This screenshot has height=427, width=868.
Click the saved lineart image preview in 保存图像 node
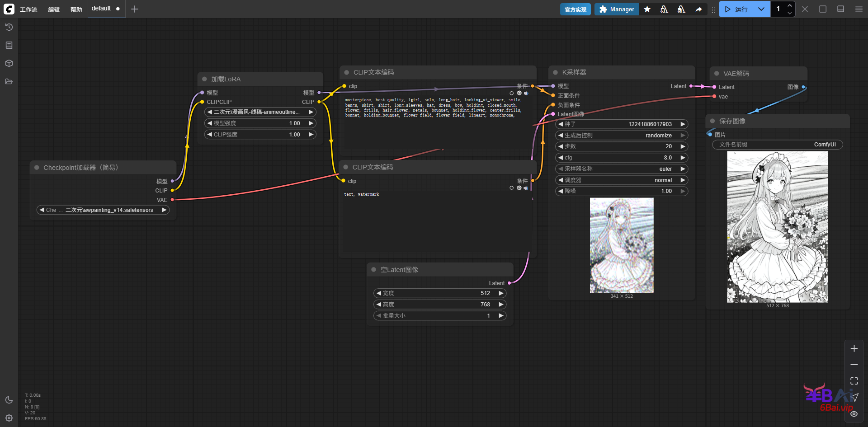[778, 227]
